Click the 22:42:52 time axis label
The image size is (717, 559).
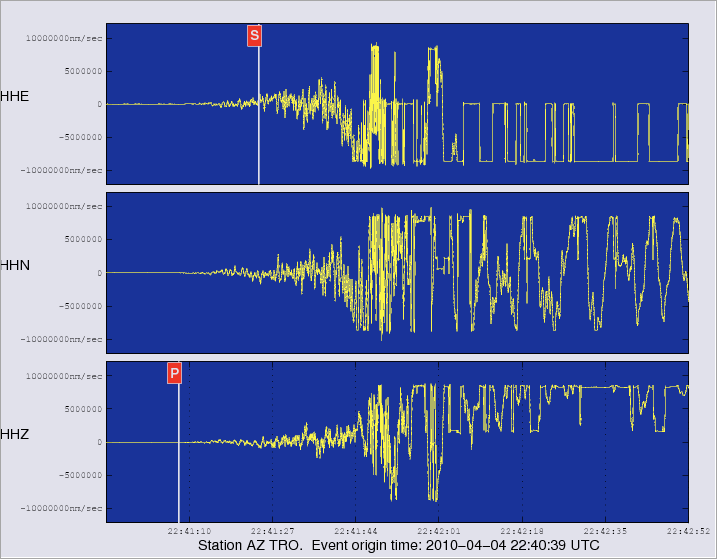(689, 531)
